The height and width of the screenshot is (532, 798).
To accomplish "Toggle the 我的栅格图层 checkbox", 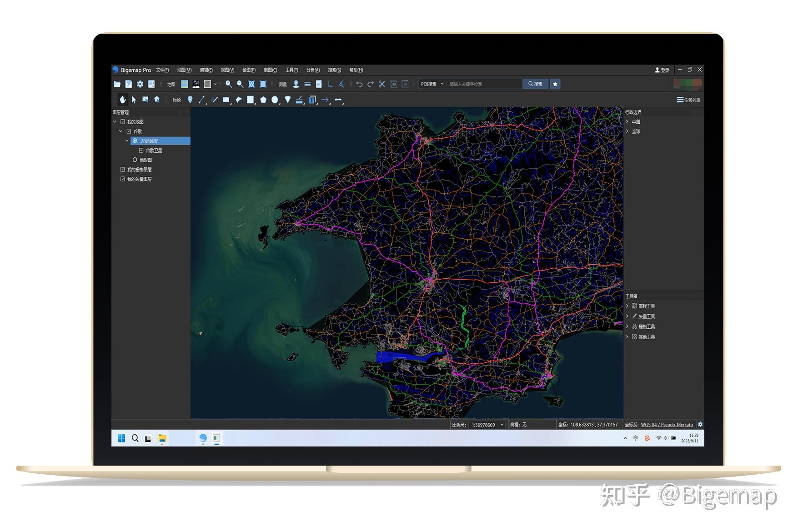I will (x=122, y=169).
